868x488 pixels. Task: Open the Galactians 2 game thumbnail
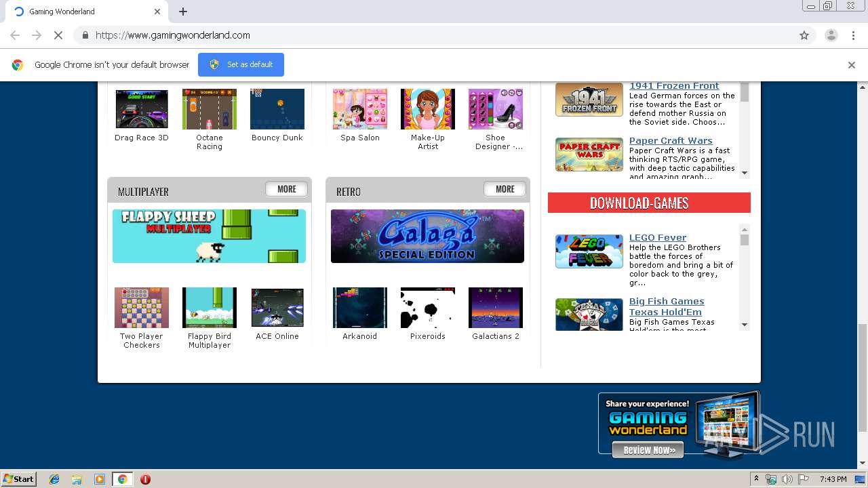click(496, 308)
